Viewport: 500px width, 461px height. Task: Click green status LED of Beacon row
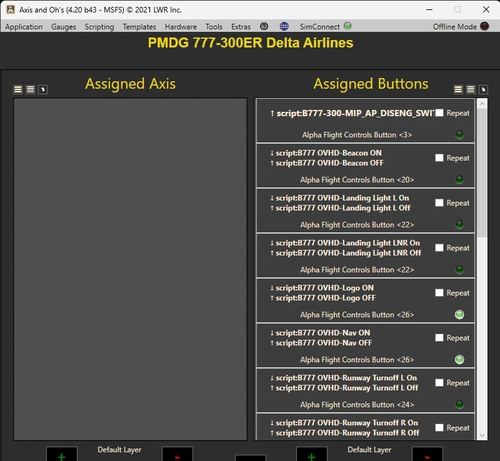[x=459, y=180]
